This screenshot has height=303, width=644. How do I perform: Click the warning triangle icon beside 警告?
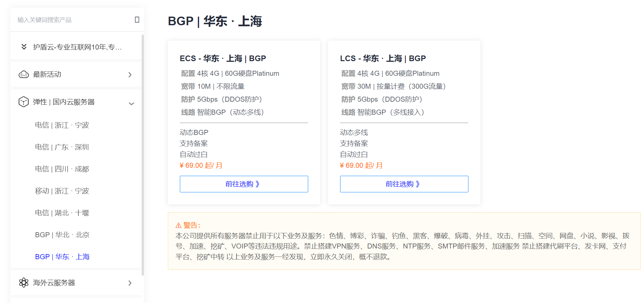point(179,225)
